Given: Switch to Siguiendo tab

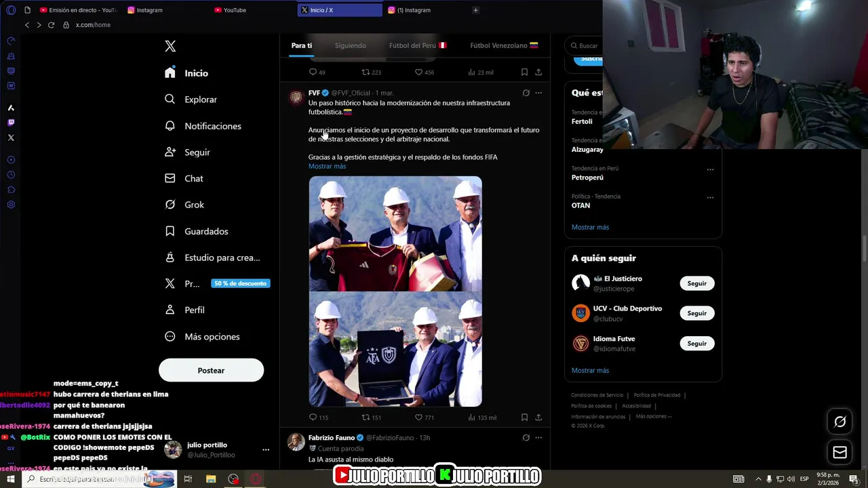Looking at the screenshot, I should pos(351,45).
